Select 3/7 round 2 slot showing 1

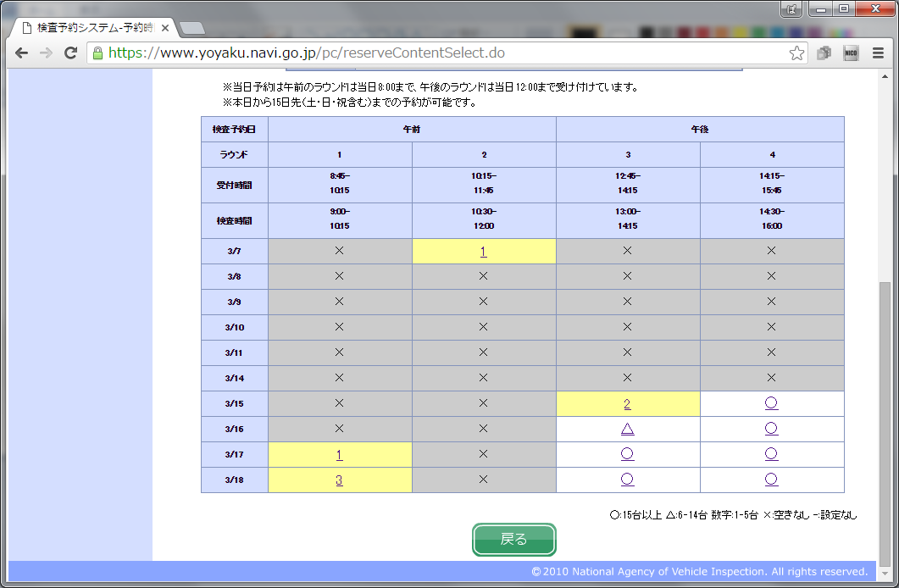[483, 252]
